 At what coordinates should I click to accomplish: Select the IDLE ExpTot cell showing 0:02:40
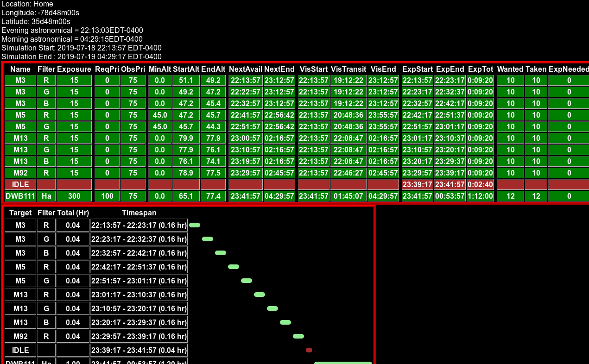coord(481,184)
